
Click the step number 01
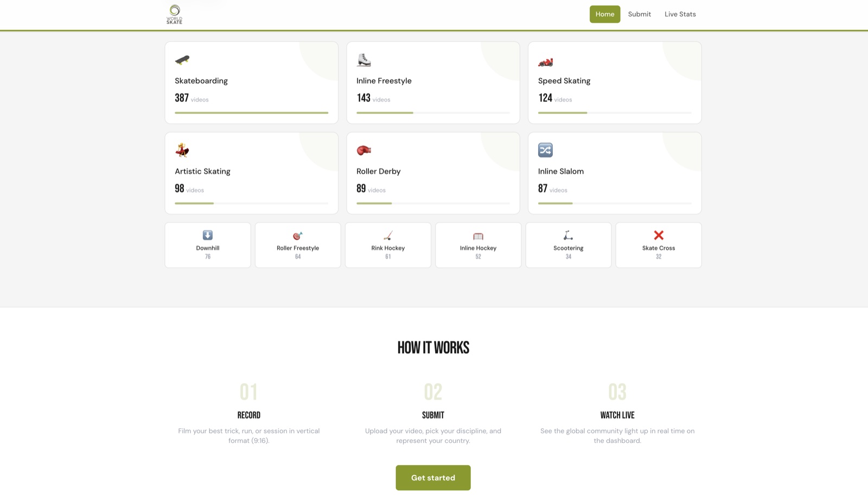tap(249, 392)
